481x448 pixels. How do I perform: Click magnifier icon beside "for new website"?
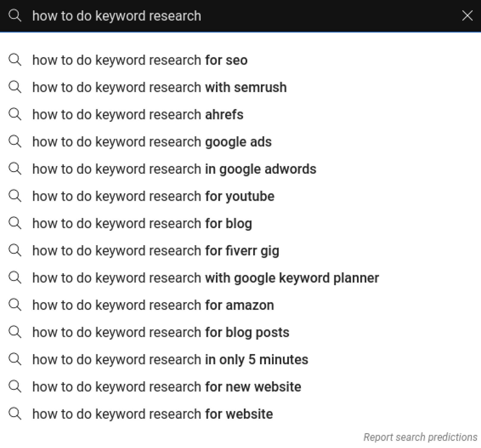(x=15, y=387)
